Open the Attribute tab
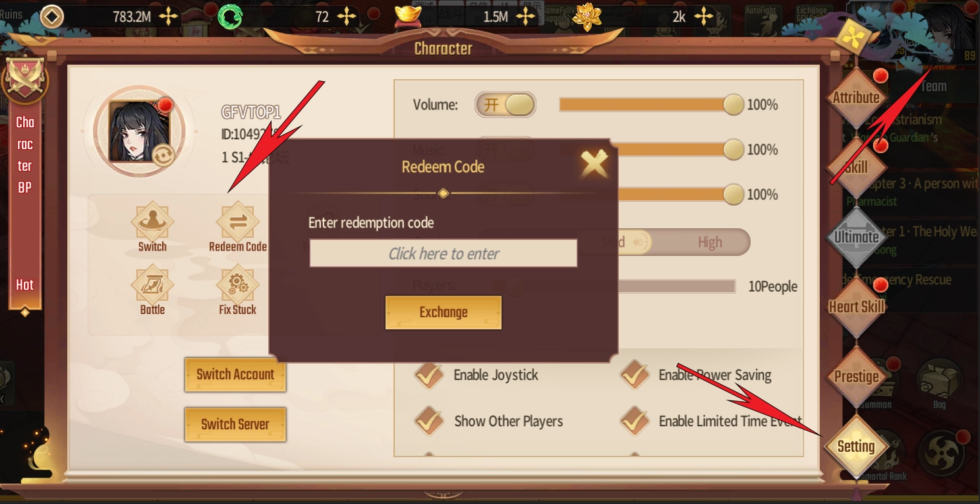Screen dimensions: 980x504 (856, 98)
